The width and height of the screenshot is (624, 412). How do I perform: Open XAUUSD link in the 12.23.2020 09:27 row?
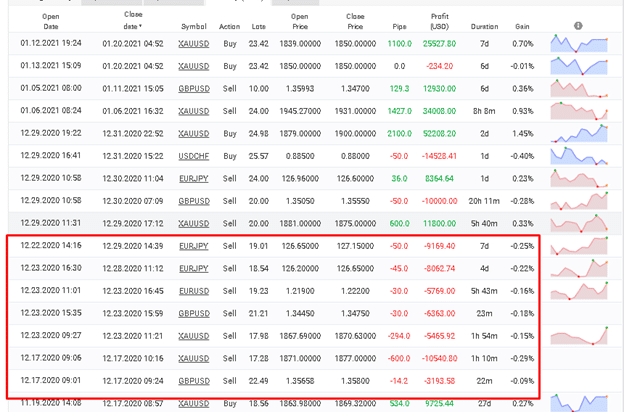[194, 336]
